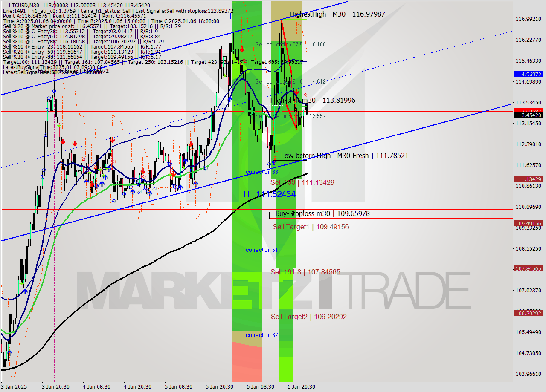Click the 114.69890 price axis value
This screenshot has width=546, height=392.
(x=528, y=81)
